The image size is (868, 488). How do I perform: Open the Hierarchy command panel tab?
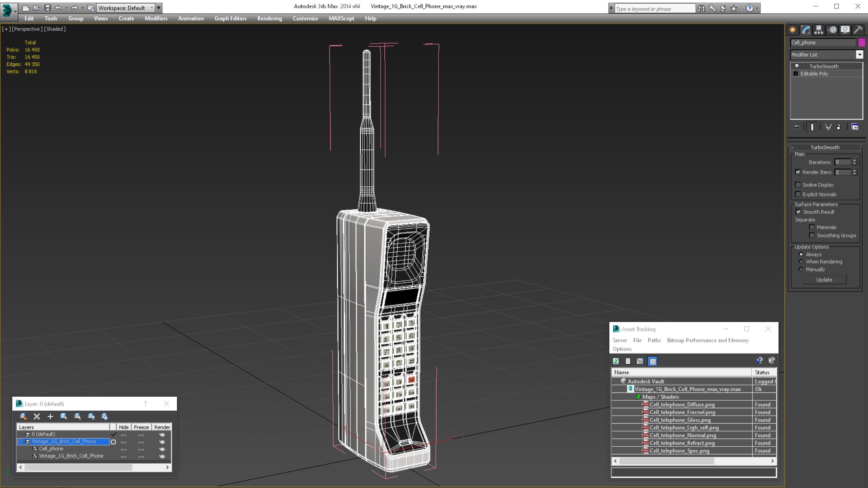point(819,30)
